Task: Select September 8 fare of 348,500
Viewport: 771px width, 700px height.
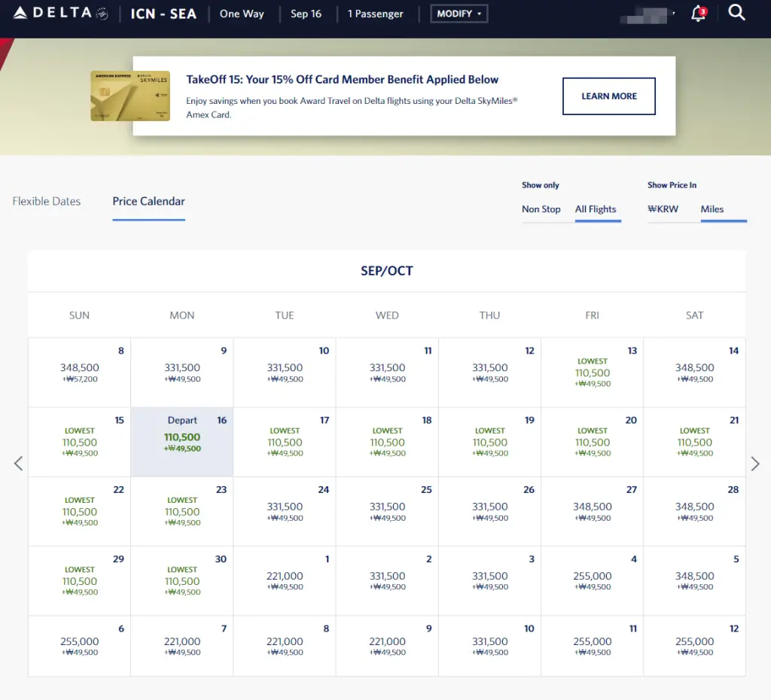Action: pyautogui.click(x=79, y=373)
